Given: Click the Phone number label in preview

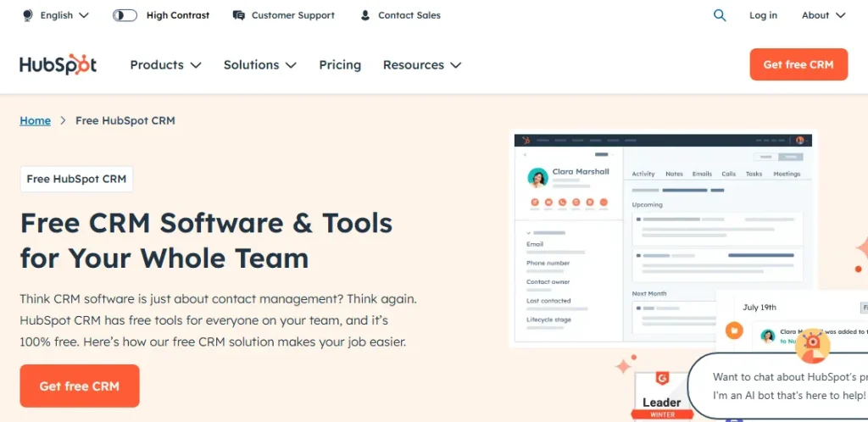Looking at the screenshot, I should (x=548, y=264).
